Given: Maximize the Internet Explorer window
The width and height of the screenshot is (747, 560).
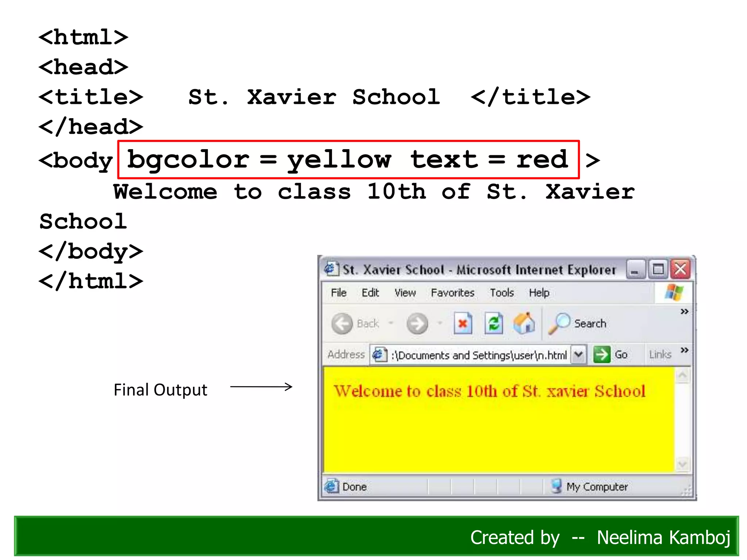Looking at the screenshot, I should [x=658, y=270].
